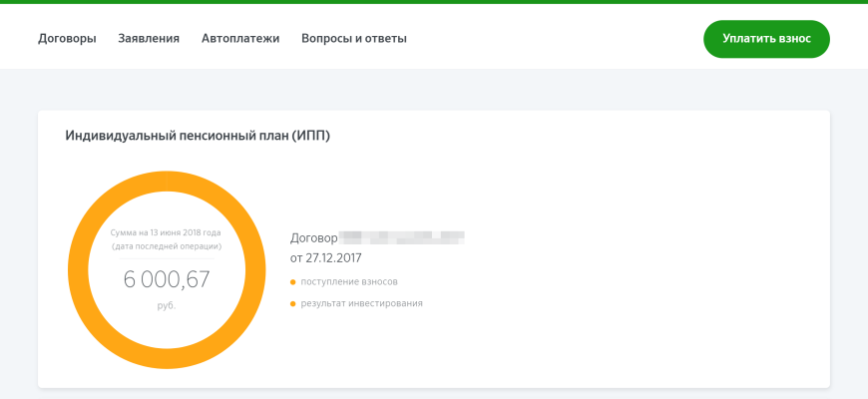Click the Индивидуальный пенсионный план (ИПП) heading

click(198, 136)
